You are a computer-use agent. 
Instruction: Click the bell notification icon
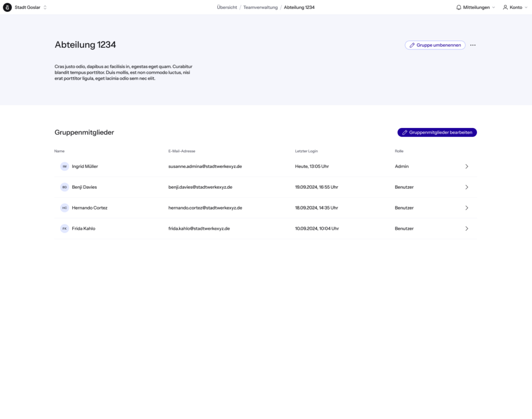pyautogui.click(x=459, y=7)
